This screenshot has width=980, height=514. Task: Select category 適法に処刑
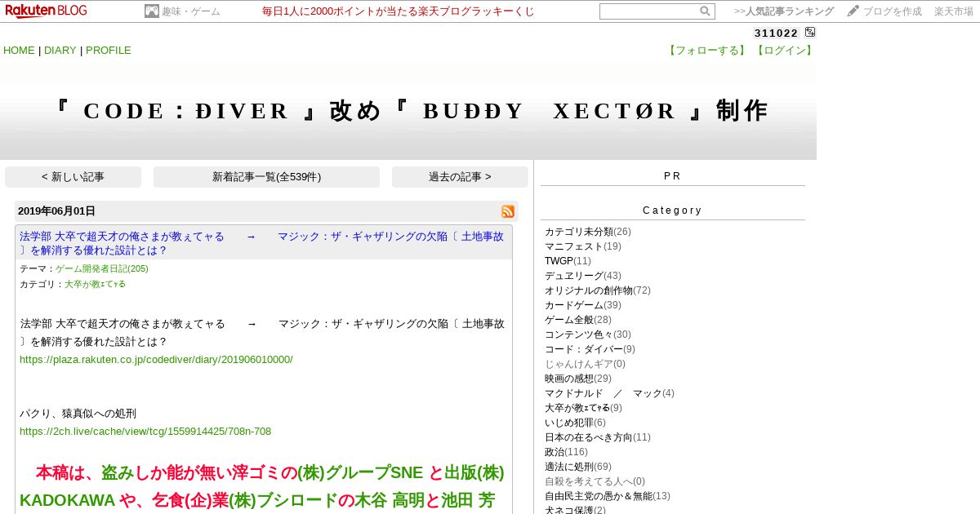(x=569, y=467)
